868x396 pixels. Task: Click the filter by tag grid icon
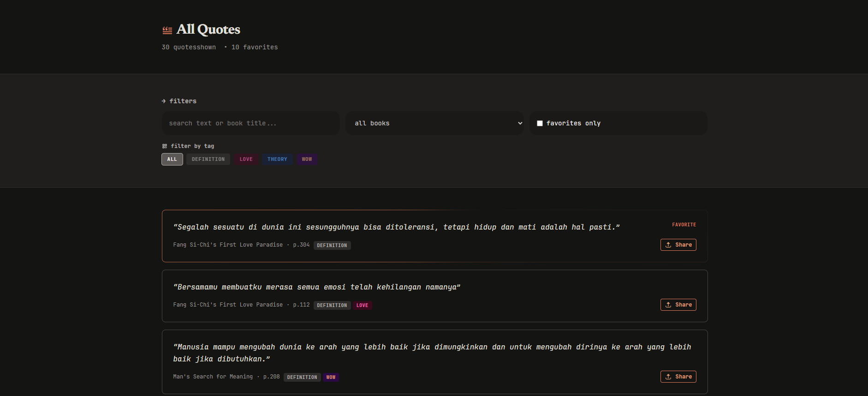[165, 146]
